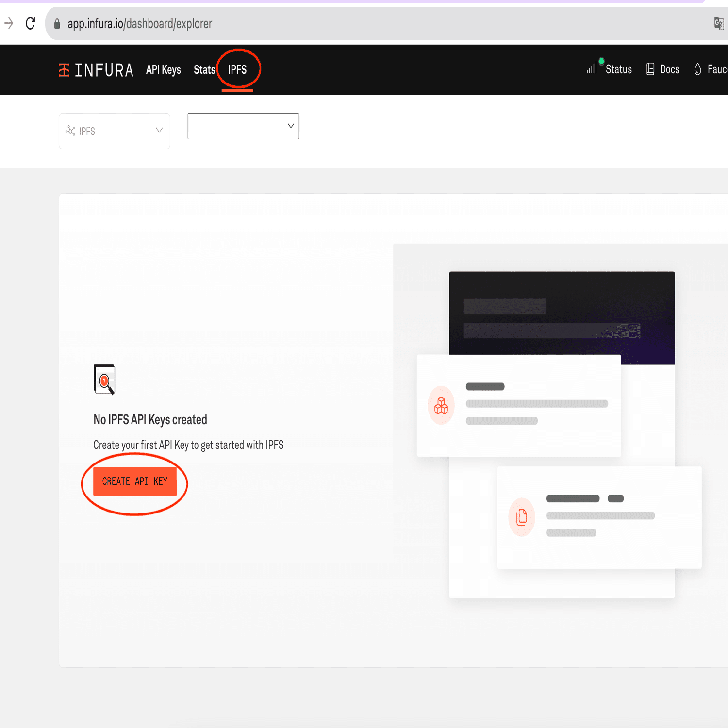
Task: Expand the IPFS product dropdown
Action: [115, 131]
